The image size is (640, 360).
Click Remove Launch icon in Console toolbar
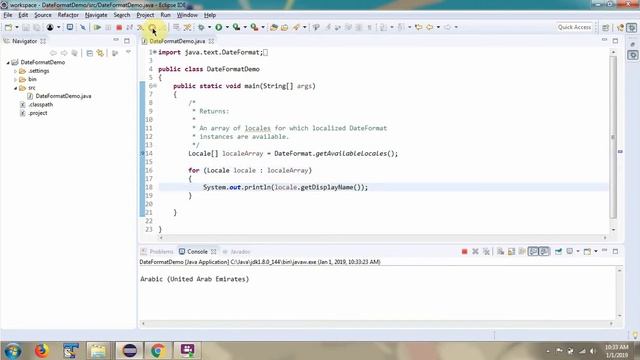[x=475, y=251]
